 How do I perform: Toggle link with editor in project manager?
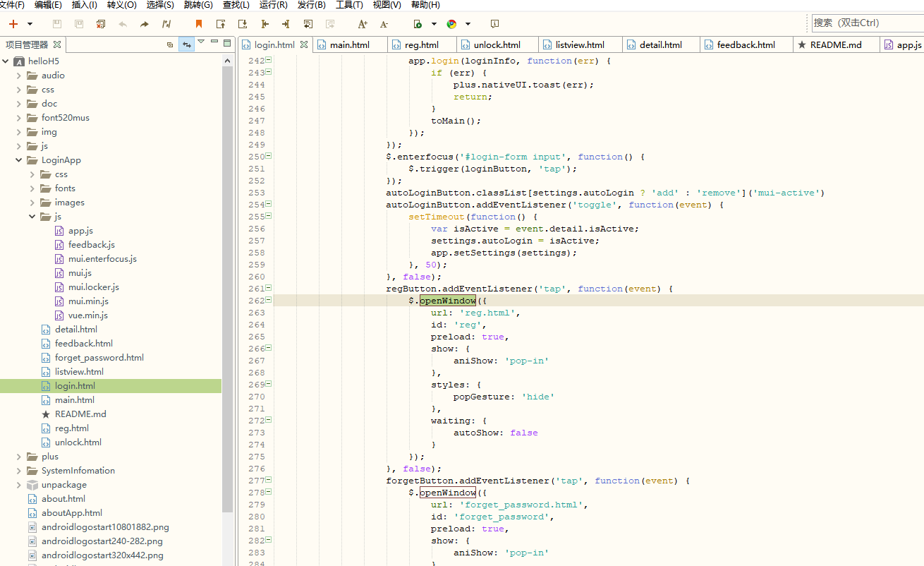[x=187, y=44]
